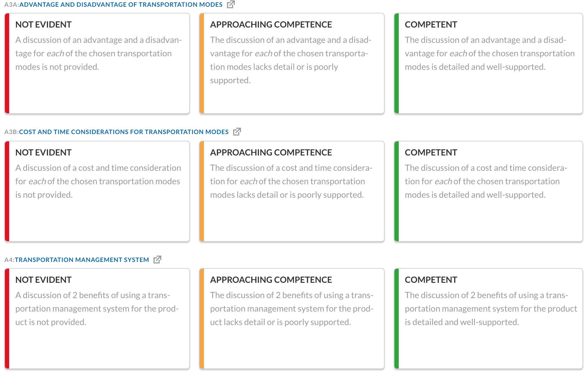Select A3A Approaching Competence rubric card
The image size is (588, 374).
click(292, 63)
